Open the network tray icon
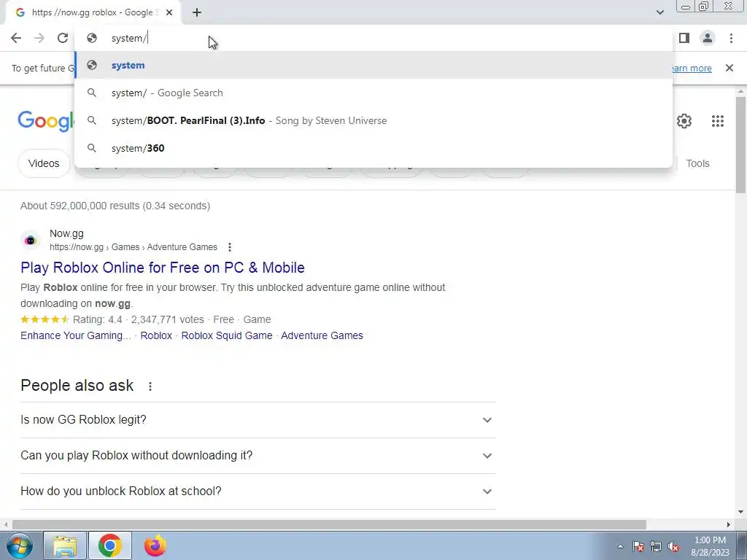 tap(656, 546)
